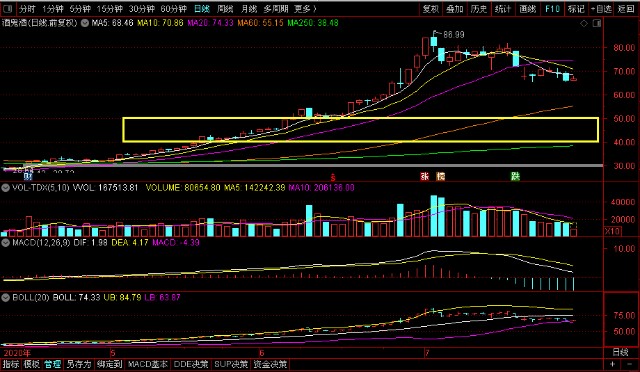Viewport: 640px width, 372px height.
Task: Click the window split icon beside the diamond
Action: pos(596,23)
